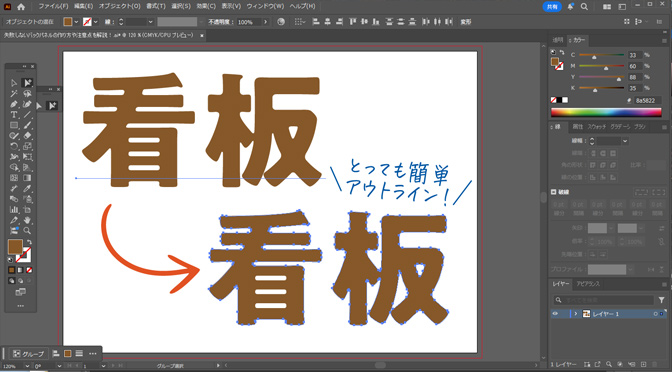
Task: Open the Color panel menu icon
Action: pyautogui.click(x=664, y=40)
